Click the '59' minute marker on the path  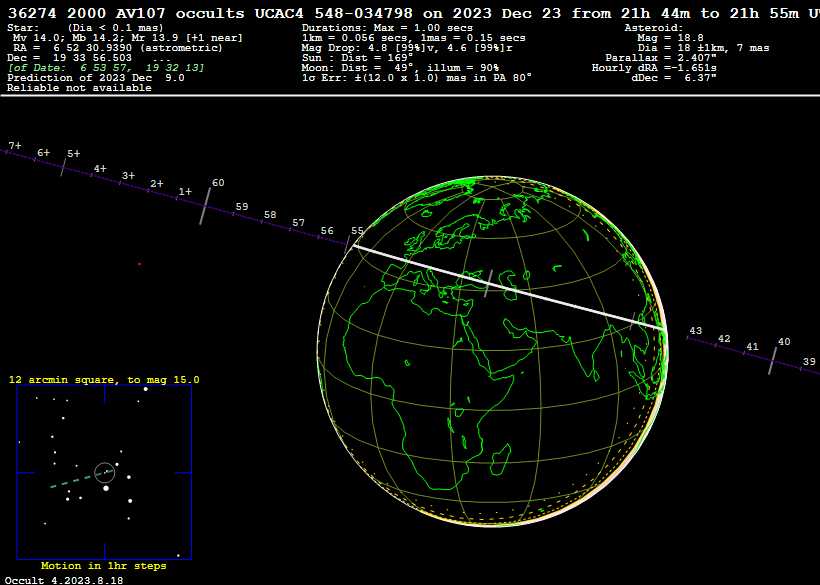[242, 207]
